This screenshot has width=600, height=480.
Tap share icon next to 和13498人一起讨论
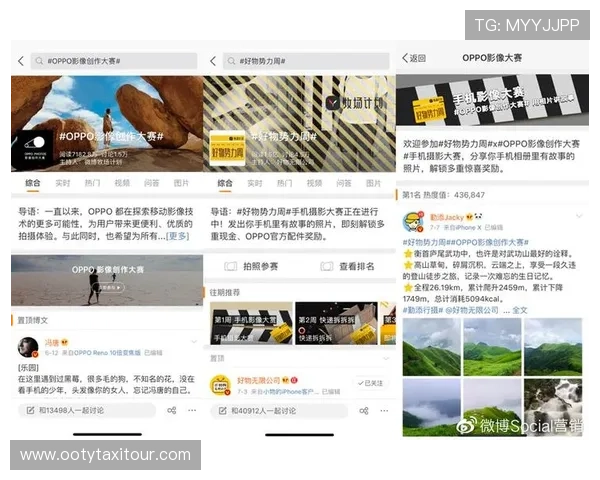172,410
